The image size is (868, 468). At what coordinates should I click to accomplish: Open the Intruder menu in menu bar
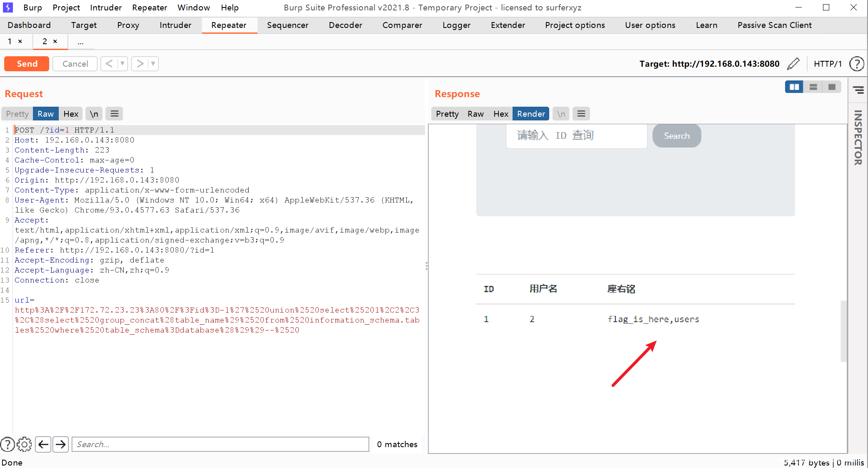106,8
